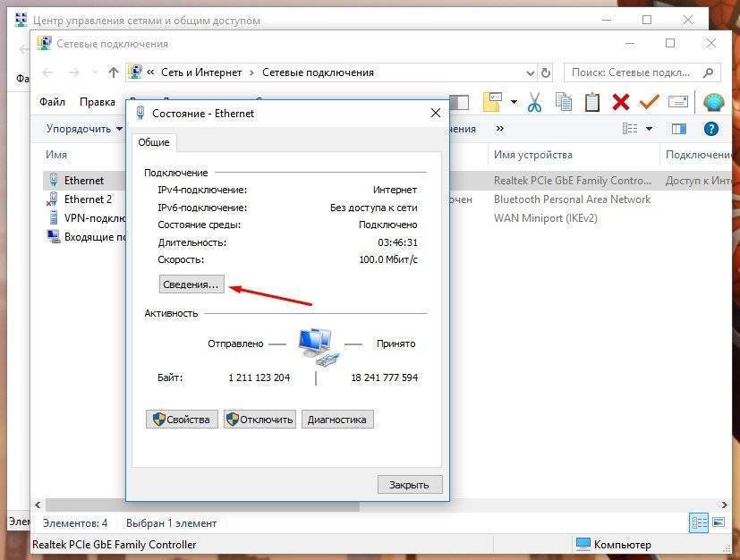Image resolution: width=740 pixels, height=560 pixels.
Task: Click the left horizontal scrollbar arrow
Action: coord(38,505)
